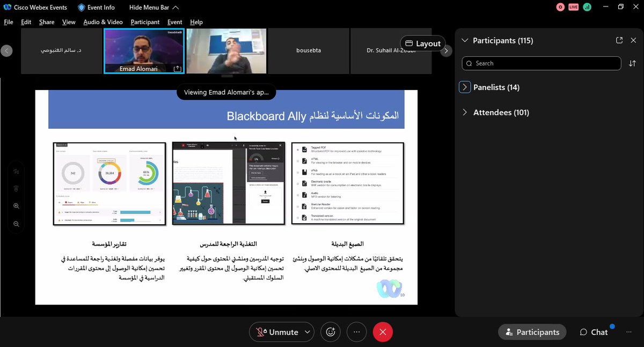Select the bousebta participant tile

tap(308, 51)
